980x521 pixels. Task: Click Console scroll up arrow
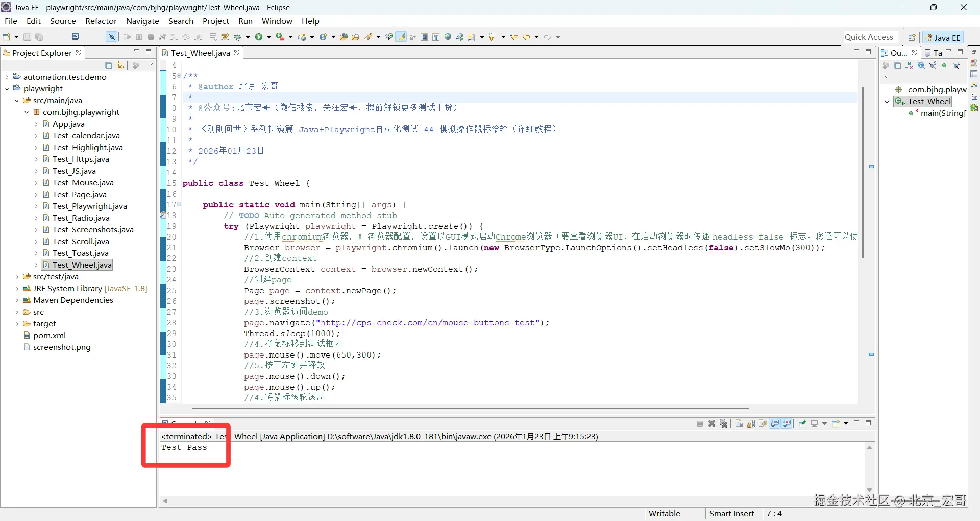[869, 448]
